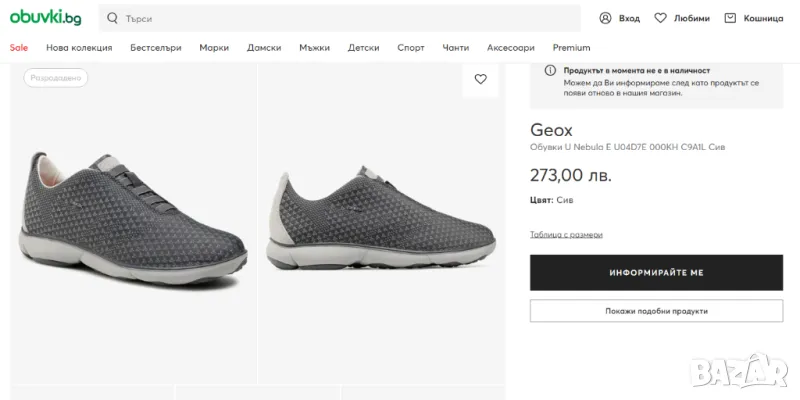Image resolution: width=800 pixels, height=400 pixels.
Task: Click Покажи подобни продукти button
Action: click(x=656, y=311)
